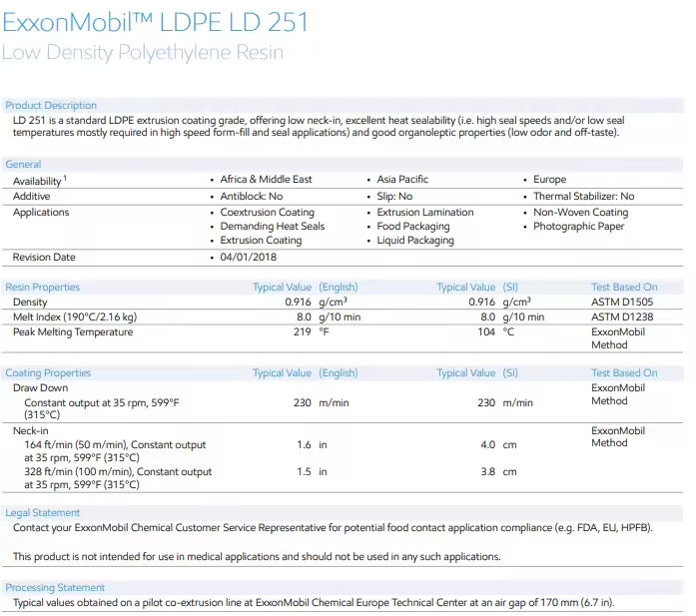
Task: Click the Legal Statement section heading
Action: click(x=42, y=513)
